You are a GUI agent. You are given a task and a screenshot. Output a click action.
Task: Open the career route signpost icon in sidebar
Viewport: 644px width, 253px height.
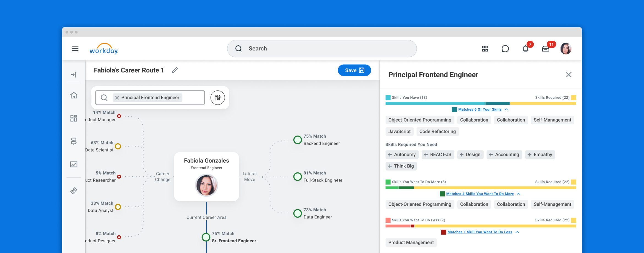click(73, 141)
